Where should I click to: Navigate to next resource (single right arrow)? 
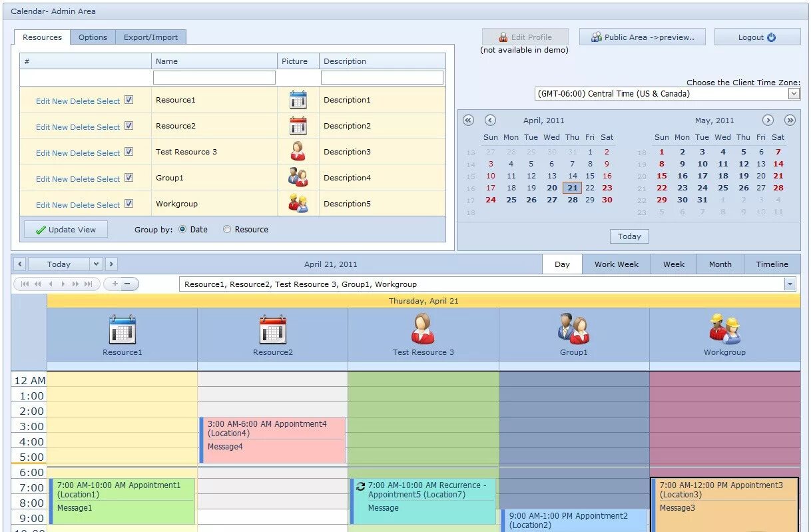coord(63,284)
